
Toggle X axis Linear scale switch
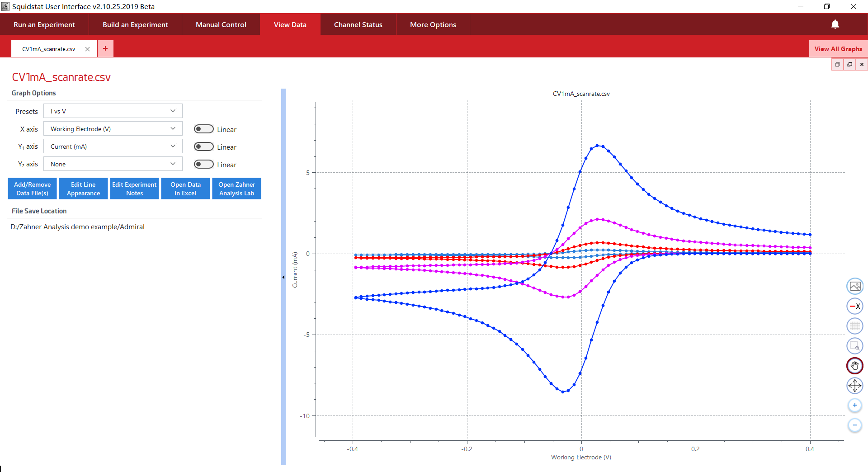(x=203, y=129)
